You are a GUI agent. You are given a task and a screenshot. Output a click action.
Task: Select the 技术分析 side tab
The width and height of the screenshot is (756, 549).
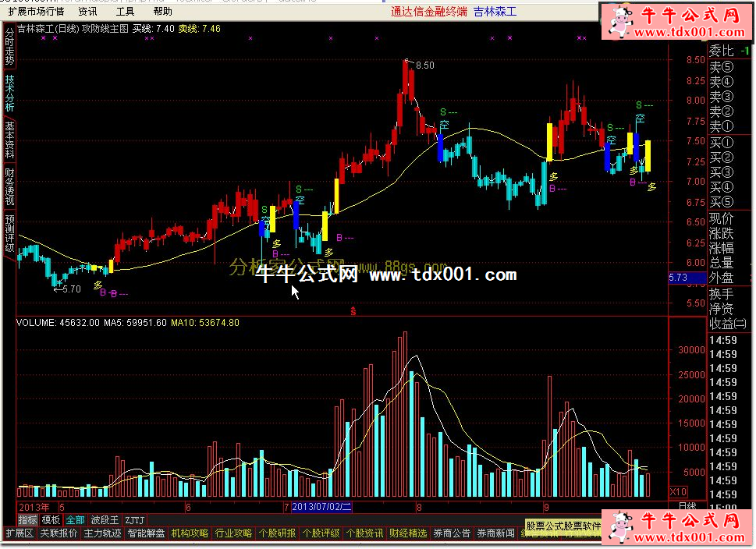click(x=9, y=93)
